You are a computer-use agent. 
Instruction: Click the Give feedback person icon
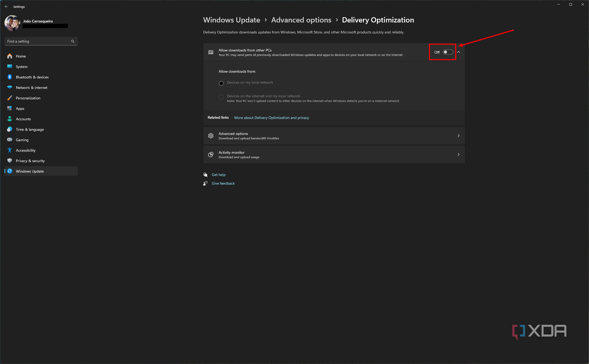coord(205,183)
